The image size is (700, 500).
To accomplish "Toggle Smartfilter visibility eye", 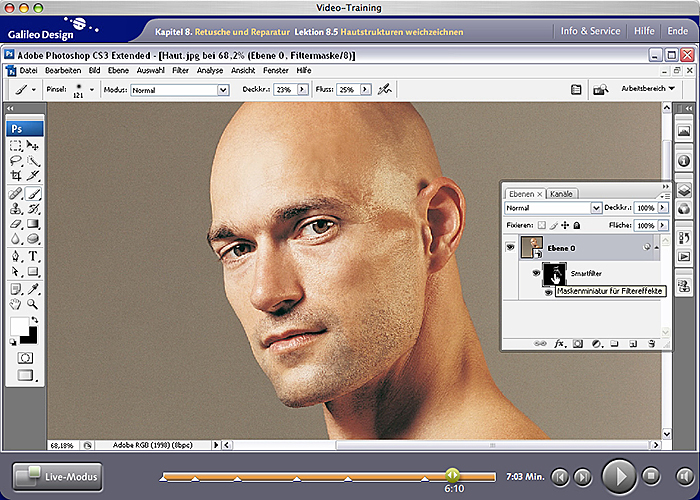I will click(x=536, y=271).
